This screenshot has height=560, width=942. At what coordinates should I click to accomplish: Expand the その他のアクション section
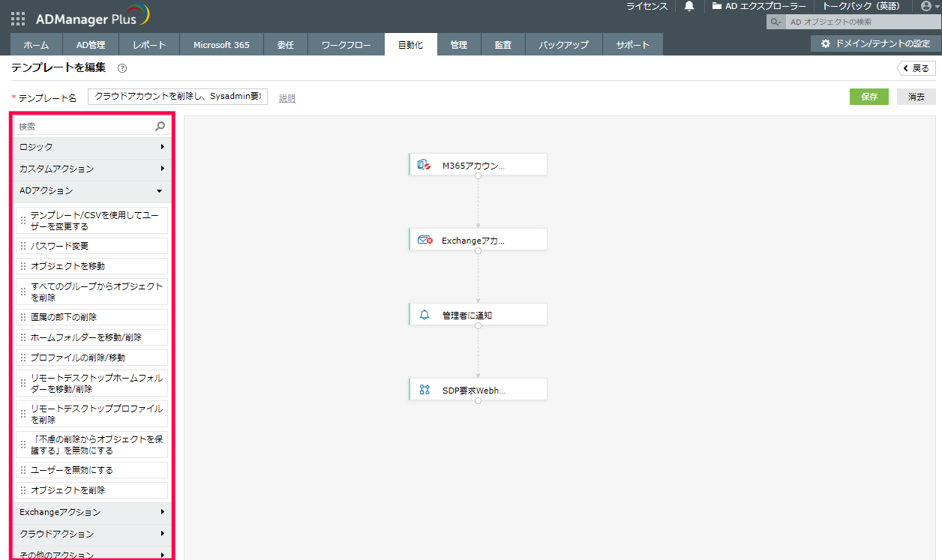click(x=93, y=553)
